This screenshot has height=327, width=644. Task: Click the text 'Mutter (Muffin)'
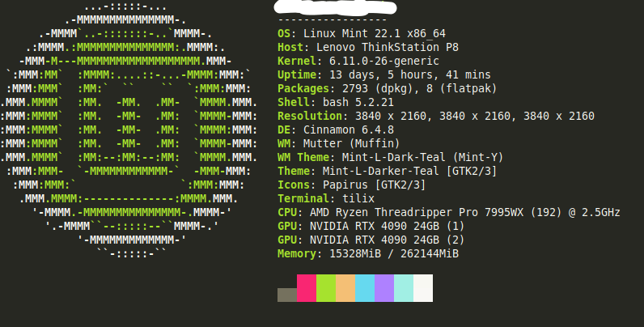point(352,144)
